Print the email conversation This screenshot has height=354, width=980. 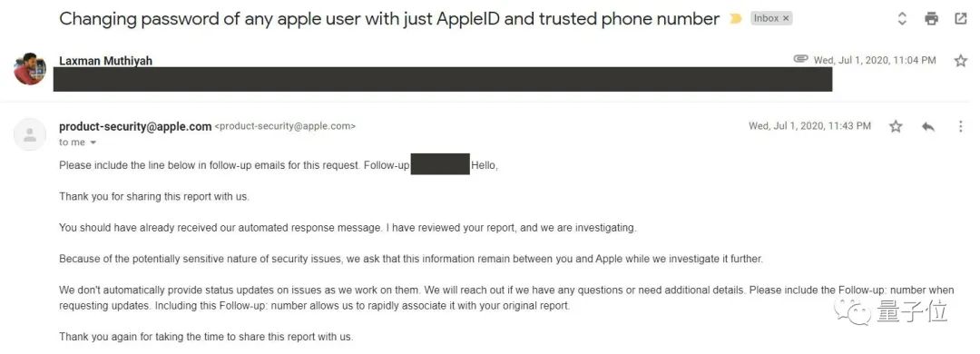(x=931, y=19)
